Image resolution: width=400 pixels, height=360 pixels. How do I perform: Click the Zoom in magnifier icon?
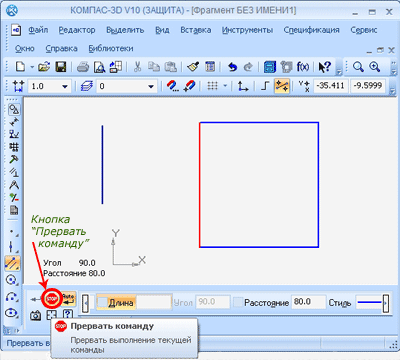375,67
